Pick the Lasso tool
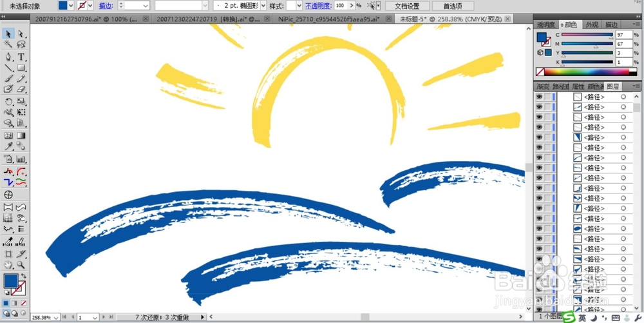 (x=21, y=44)
